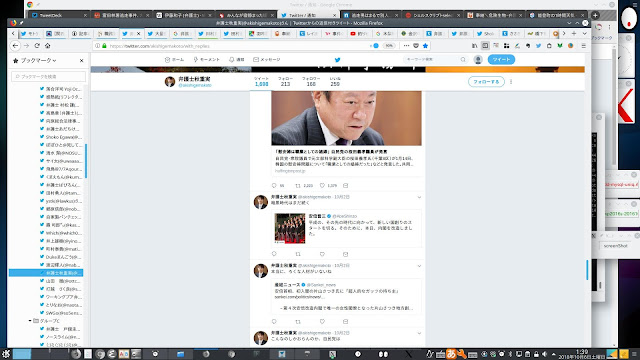Bookmark this page with the star icon
This screenshot has width=640, height=360.
point(425,46)
